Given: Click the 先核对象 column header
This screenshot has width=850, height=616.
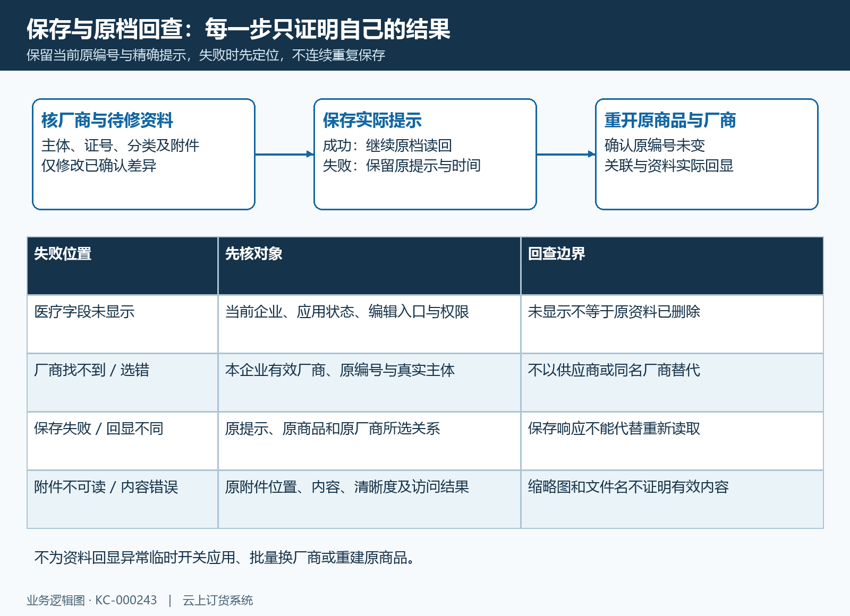Looking at the screenshot, I should point(369,266).
